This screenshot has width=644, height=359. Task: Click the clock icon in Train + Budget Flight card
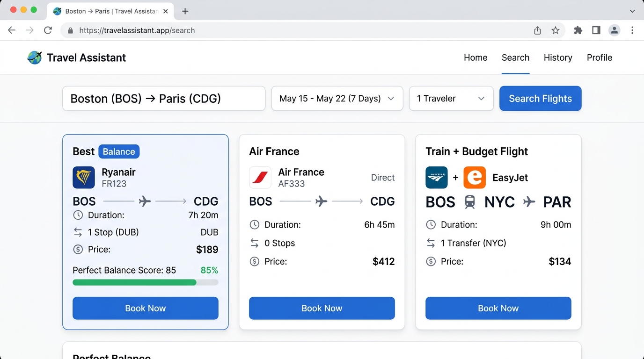click(431, 225)
